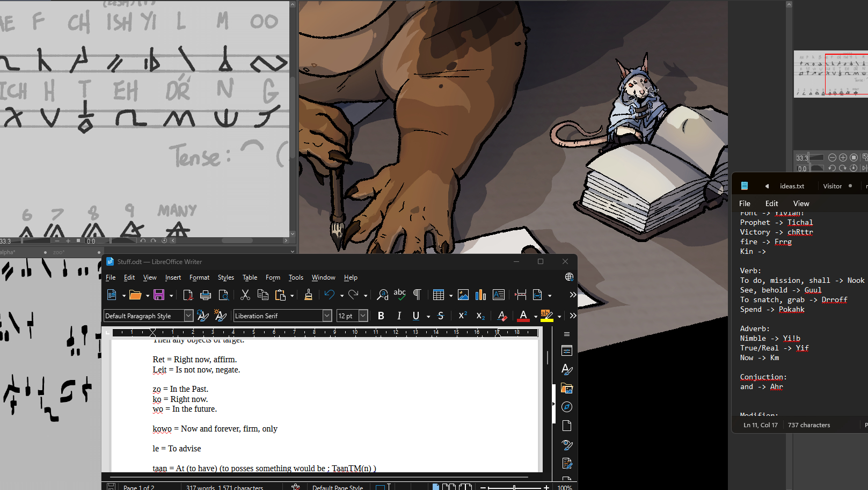Toggle bold formatting
868x490 pixels.
[x=381, y=316]
